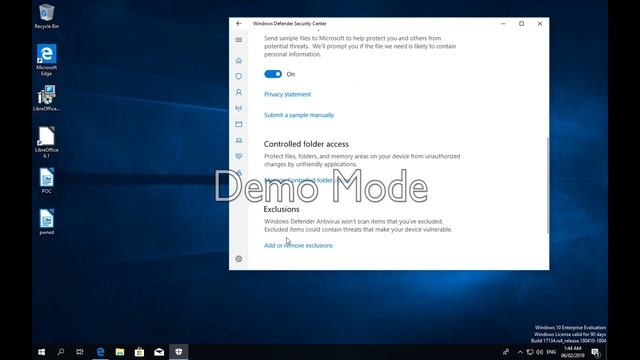Go back with the arrow in Security Center
The image size is (640, 360).
coord(239,24)
